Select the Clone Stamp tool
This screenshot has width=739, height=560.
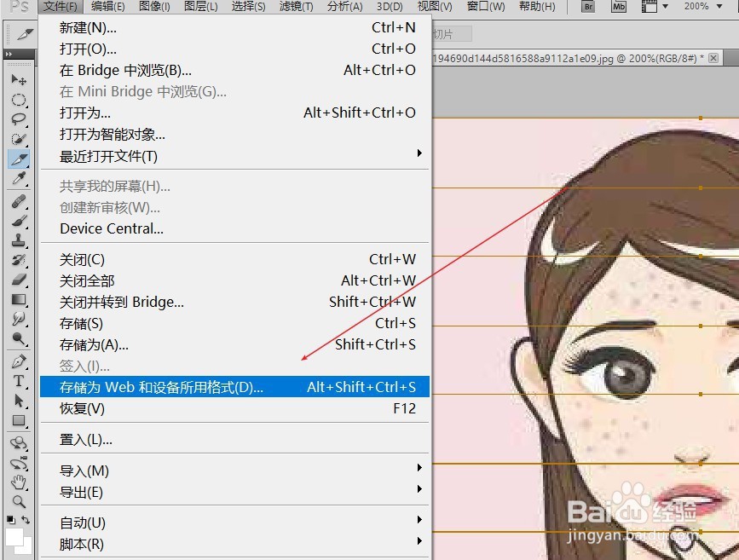19,240
